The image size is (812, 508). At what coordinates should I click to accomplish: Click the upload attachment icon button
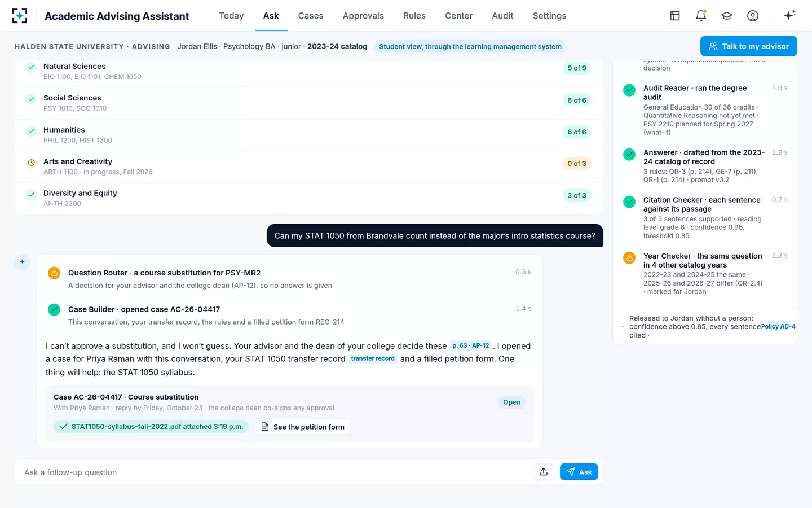544,472
